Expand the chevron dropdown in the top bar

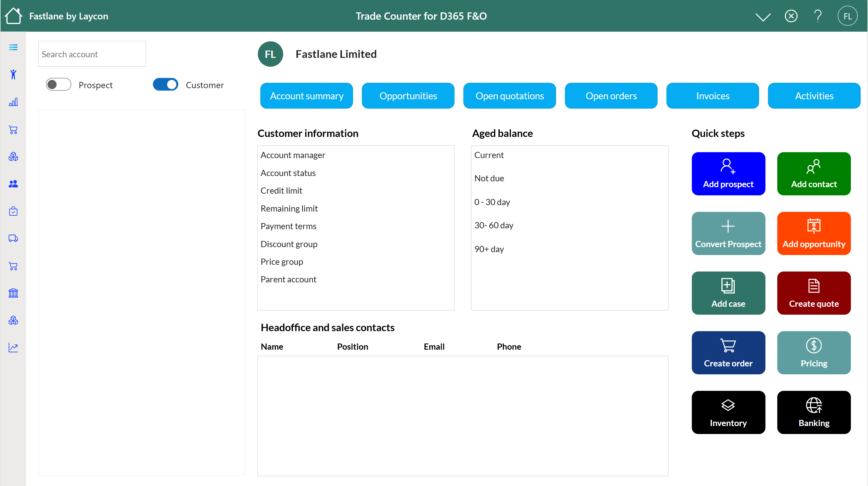pyautogui.click(x=763, y=16)
